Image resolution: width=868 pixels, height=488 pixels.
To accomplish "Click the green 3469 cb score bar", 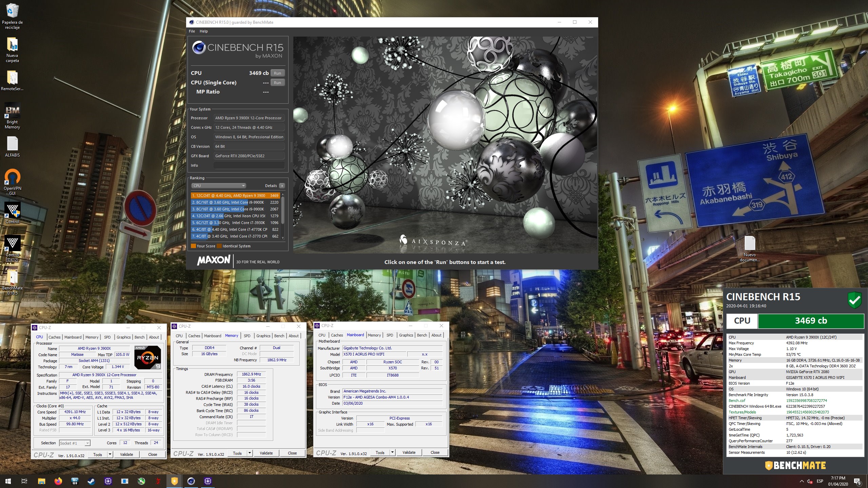I will [x=811, y=321].
